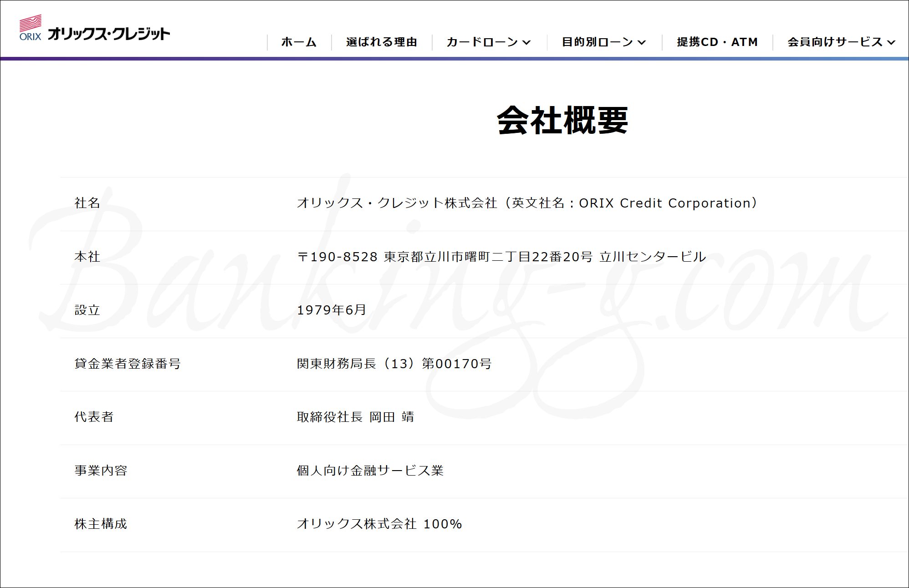Select the 〒190-8528 headquarters address text
The width and height of the screenshot is (909, 588).
point(501,257)
